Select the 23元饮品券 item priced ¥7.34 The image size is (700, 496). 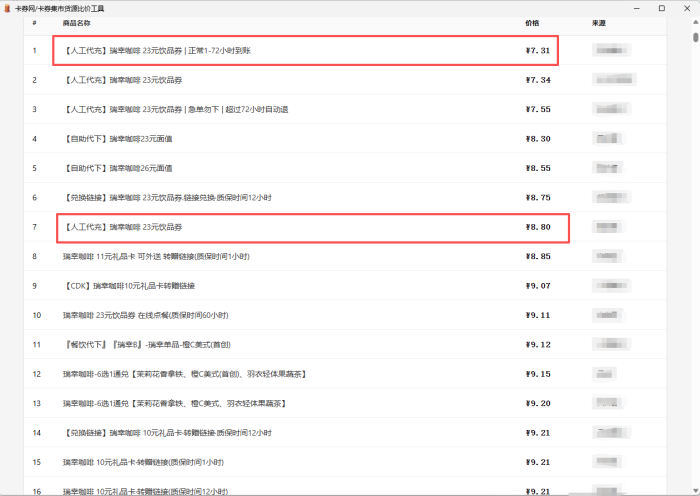[123, 80]
